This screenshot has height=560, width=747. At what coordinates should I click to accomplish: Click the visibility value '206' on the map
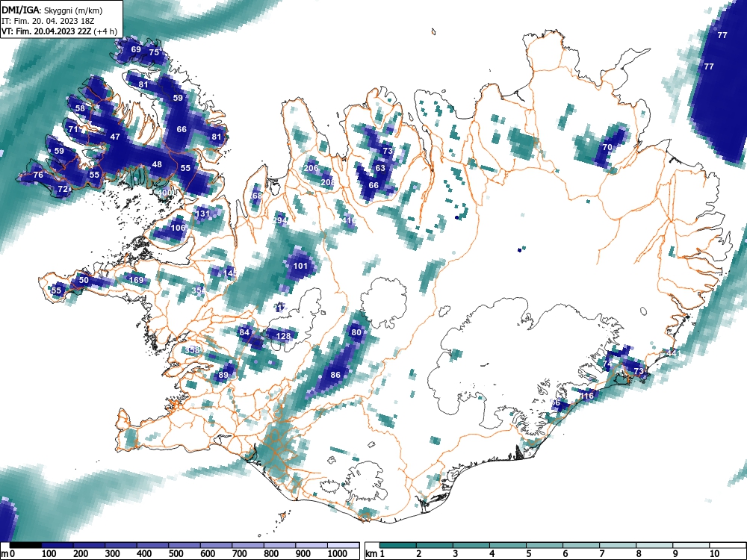[311, 168]
